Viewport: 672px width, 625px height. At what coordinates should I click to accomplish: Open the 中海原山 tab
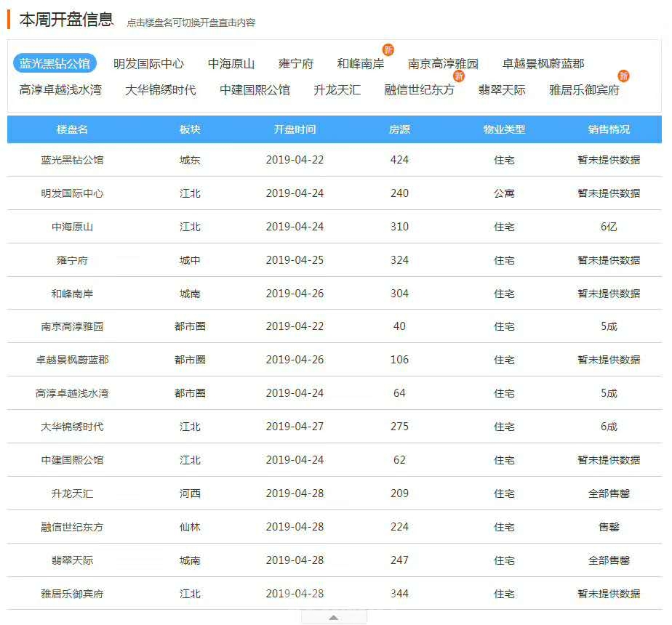(x=231, y=64)
